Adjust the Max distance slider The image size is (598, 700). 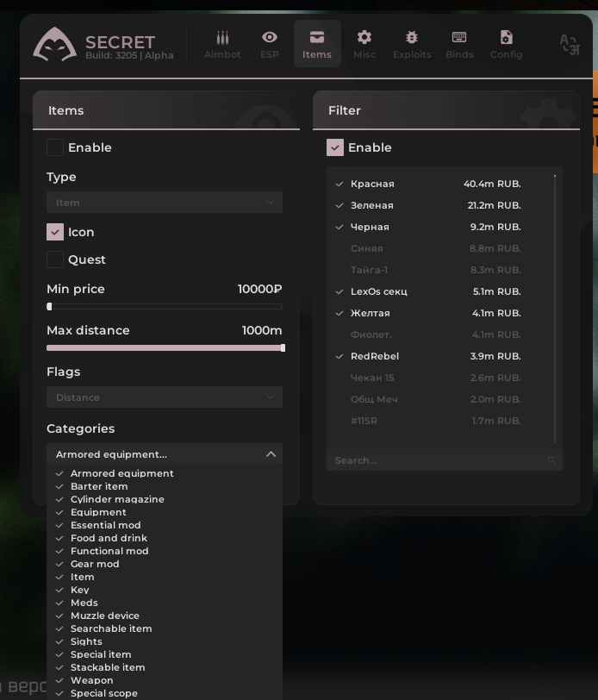point(165,347)
